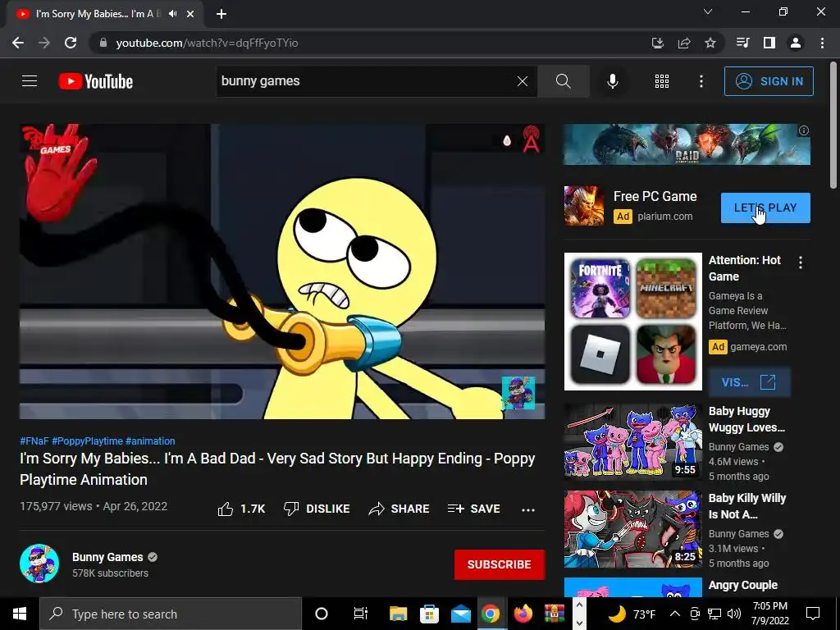This screenshot has height=630, width=840.
Task: Click the red SUBSCRIBE button
Action: 500,564
